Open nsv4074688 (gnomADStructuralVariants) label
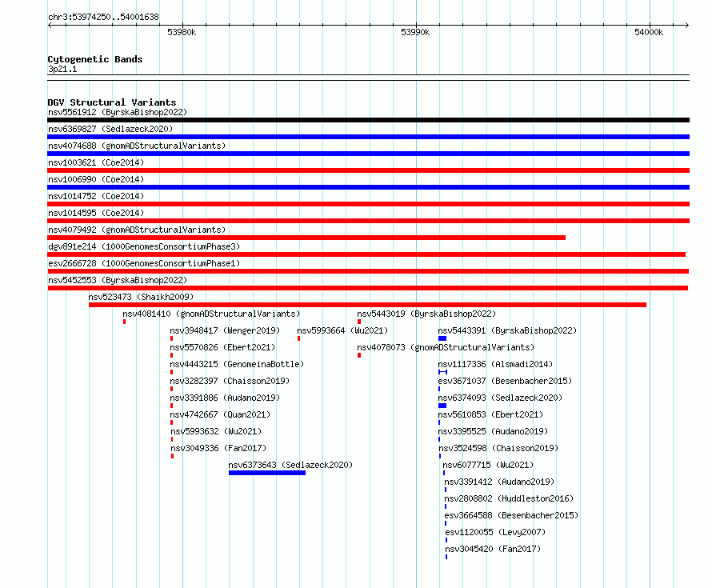Screen dimensions: 712x588 (x=137, y=146)
